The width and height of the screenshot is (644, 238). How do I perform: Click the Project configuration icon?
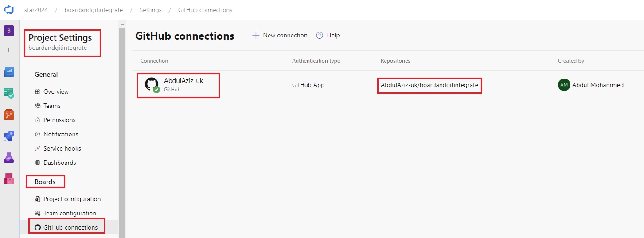click(38, 199)
